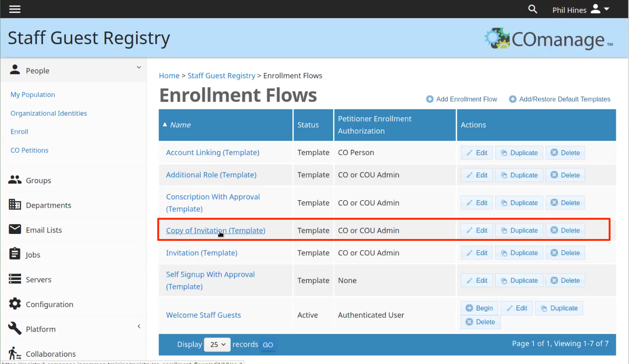Edit the Account Linking template
Viewport: 629px width, 364px height.
[477, 153]
